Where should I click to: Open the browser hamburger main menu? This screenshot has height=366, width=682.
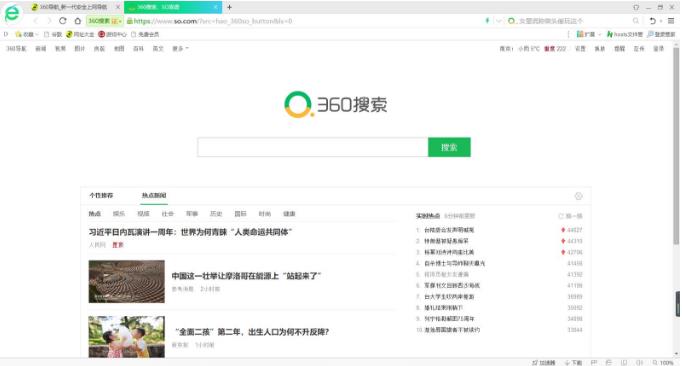click(x=671, y=20)
